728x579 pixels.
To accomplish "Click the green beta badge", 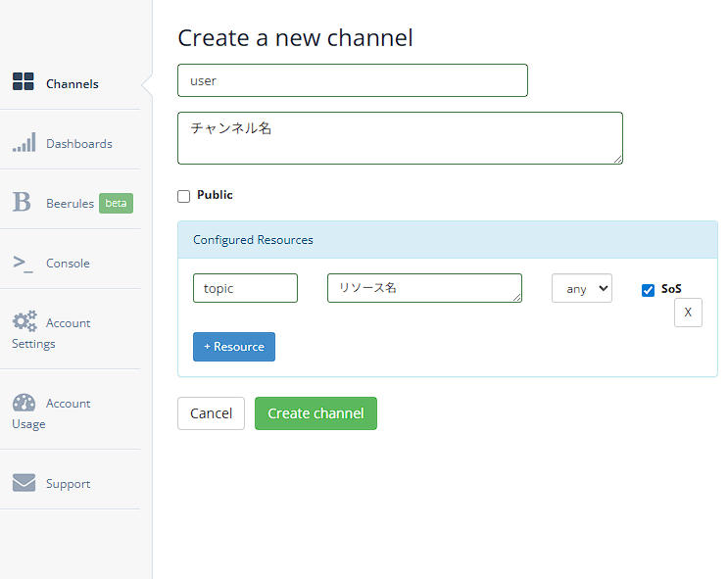I will pyautogui.click(x=116, y=204).
